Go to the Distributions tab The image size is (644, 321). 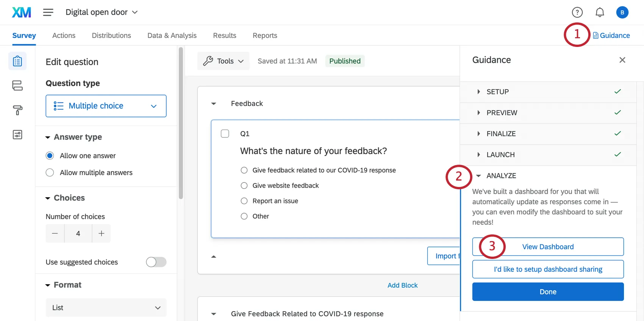point(111,36)
